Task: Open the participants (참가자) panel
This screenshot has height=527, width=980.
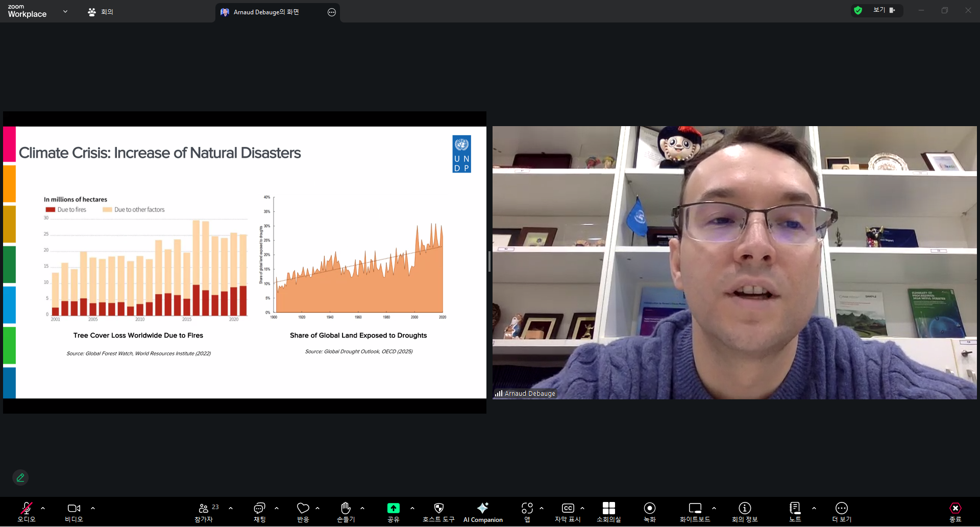Action: [x=204, y=512]
